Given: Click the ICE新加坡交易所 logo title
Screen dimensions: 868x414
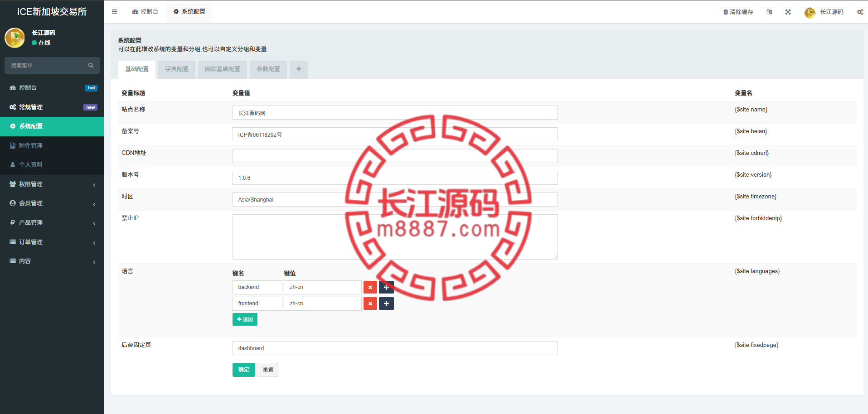Looking at the screenshot, I should click(52, 12).
